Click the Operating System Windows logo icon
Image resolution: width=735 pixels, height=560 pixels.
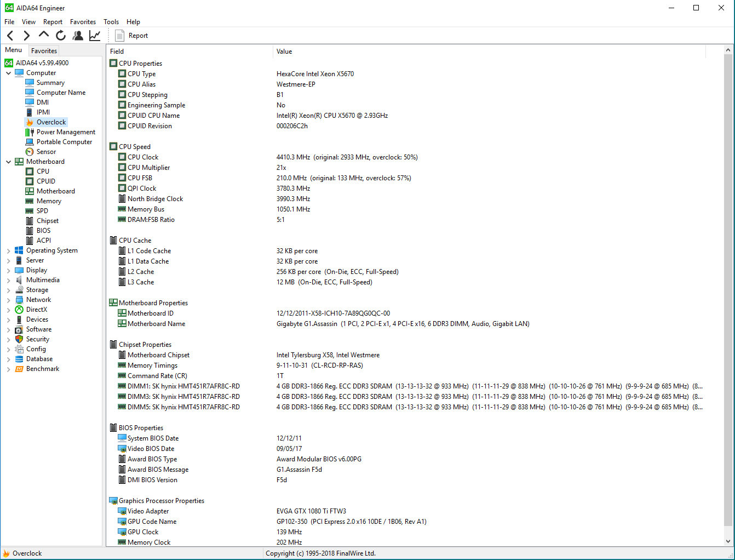click(x=19, y=250)
